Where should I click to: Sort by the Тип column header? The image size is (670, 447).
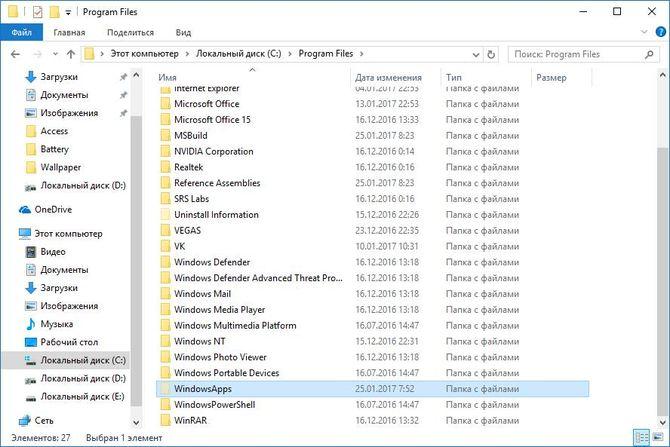tap(453, 78)
